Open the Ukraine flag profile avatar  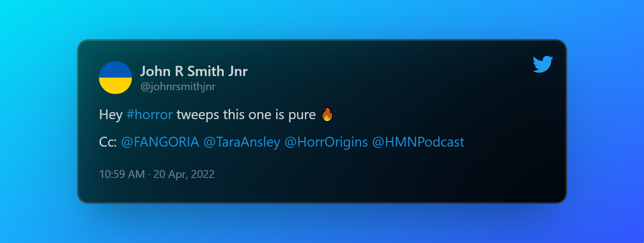[x=115, y=78]
